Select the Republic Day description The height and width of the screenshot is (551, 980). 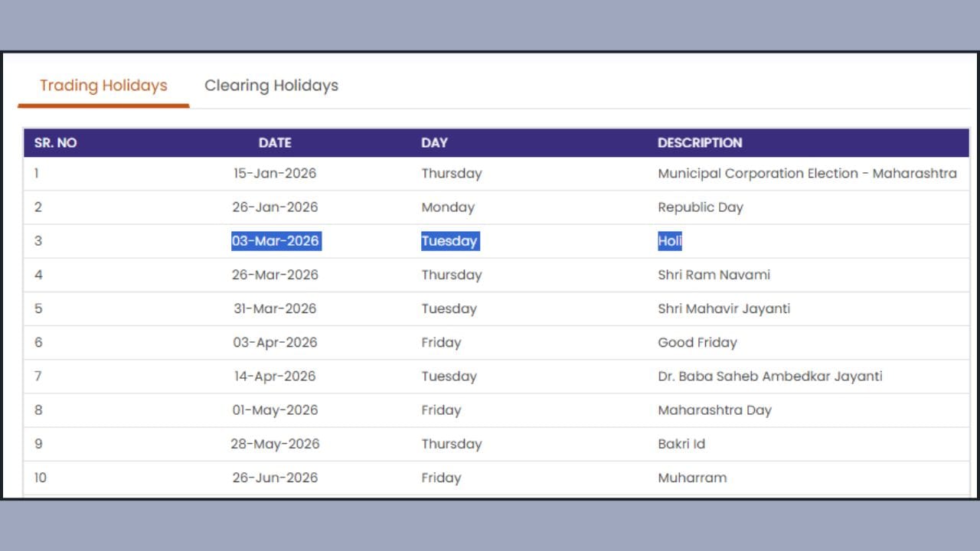click(701, 207)
